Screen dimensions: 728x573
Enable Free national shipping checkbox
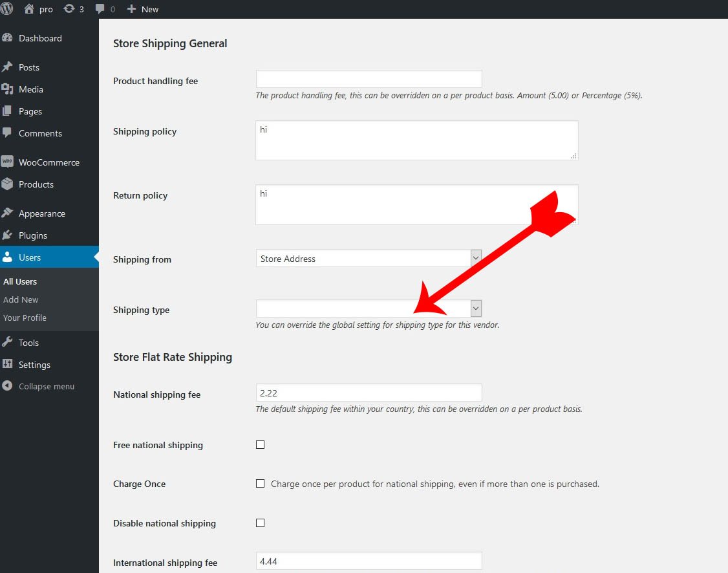click(260, 445)
